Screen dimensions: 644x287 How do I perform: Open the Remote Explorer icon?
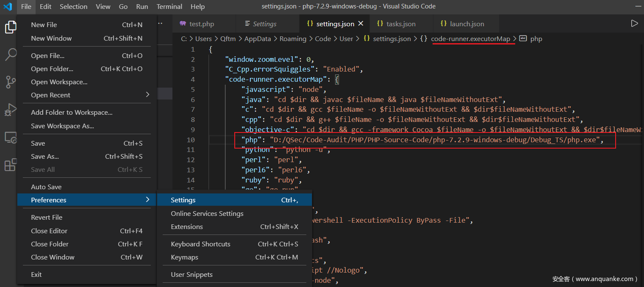click(10, 138)
